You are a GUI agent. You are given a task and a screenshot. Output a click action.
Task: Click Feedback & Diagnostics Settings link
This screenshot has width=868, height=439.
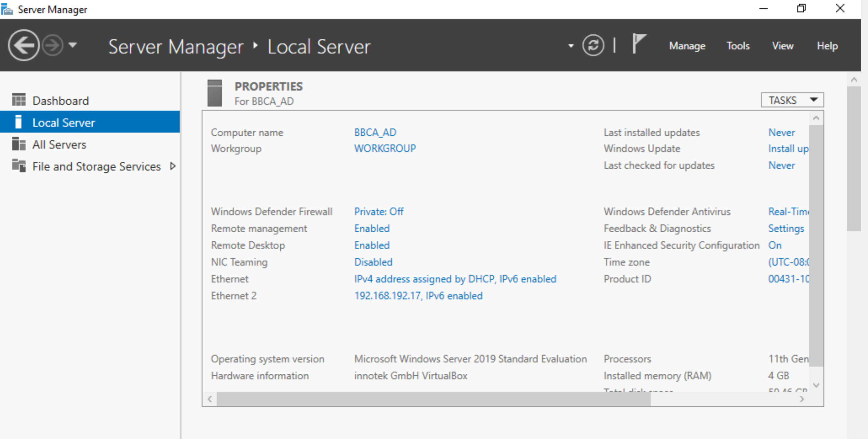[x=786, y=228]
